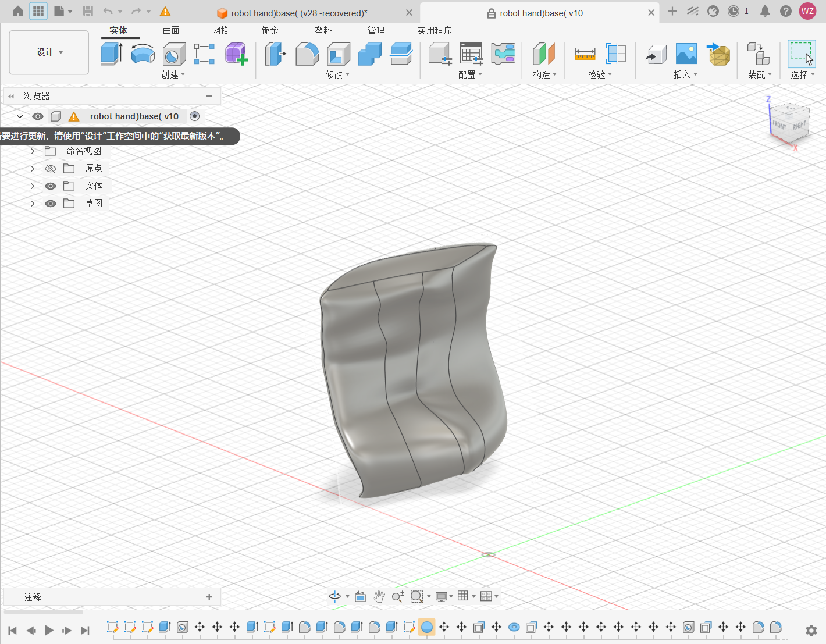
Task: Click the warning triangle in the top bar
Action: [165, 11]
